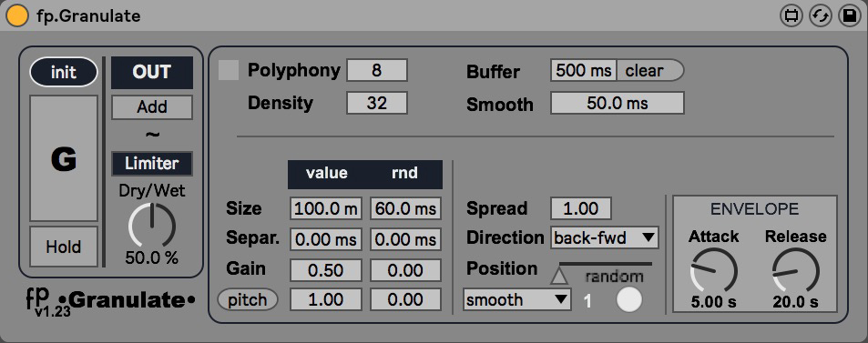Click the hot-swap preset circular arrows icon
This screenshot has height=343, width=868.
(821, 15)
